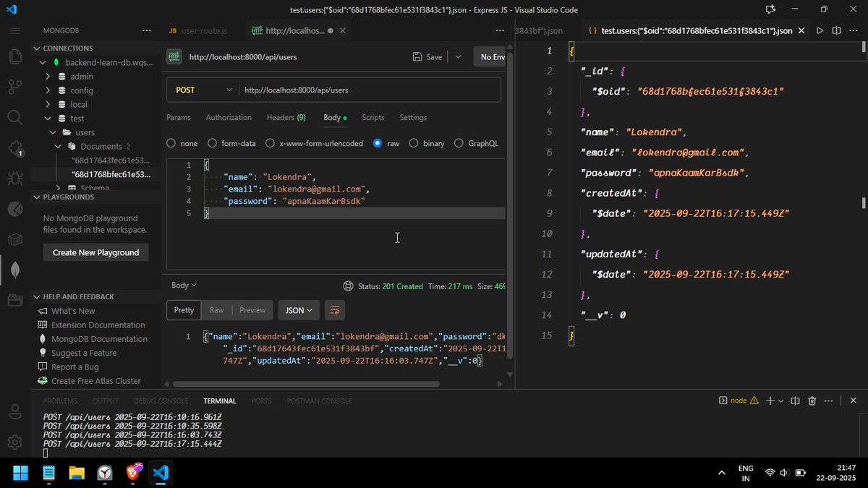Viewport: 868px width, 488px height.
Task: Run the JSON document with play icon
Action: (820, 31)
